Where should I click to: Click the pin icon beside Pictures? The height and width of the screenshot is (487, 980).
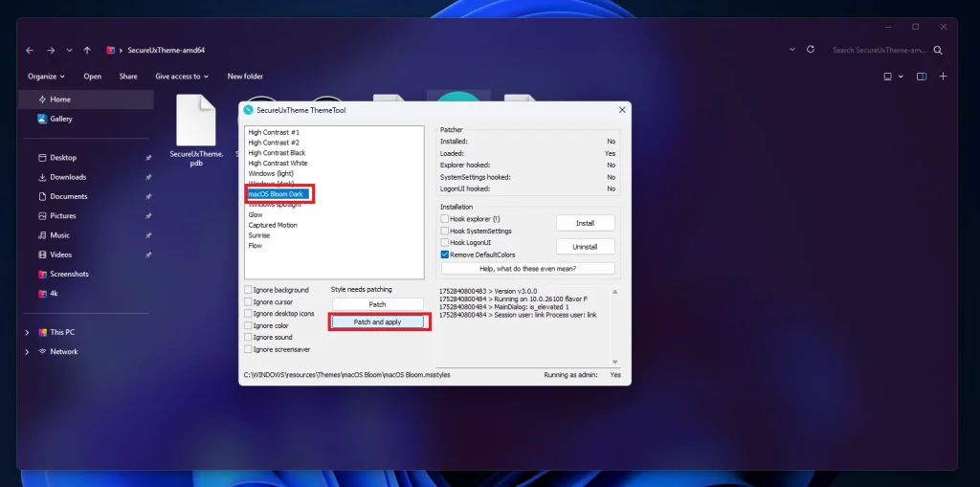[148, 216]
